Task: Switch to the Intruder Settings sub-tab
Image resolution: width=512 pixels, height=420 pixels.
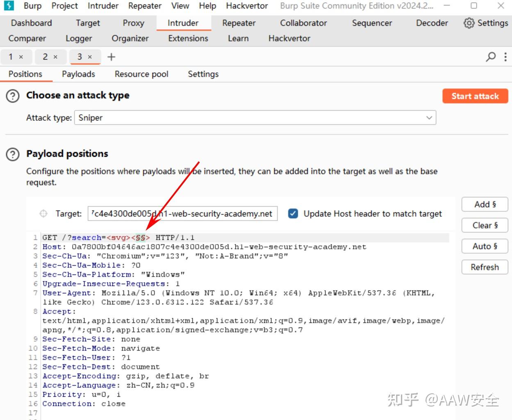Action: point(203,74)
